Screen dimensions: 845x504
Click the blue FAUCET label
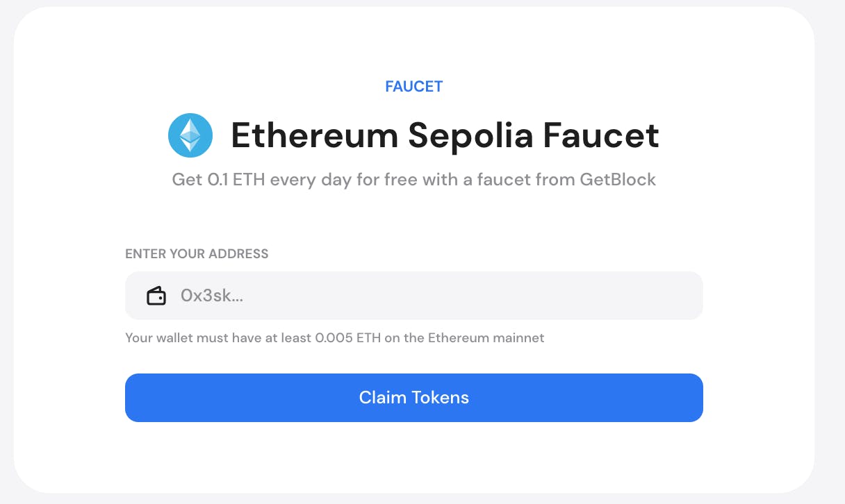coord(413,86)
